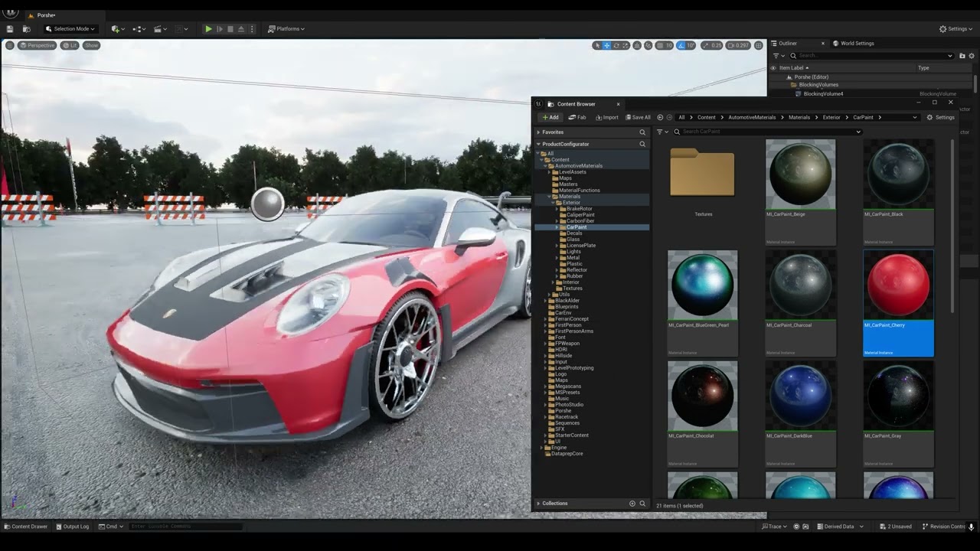This screenshot has width=980, height=551.
Task: Activate the rotate gizmo tool
Action: (617, 45)
